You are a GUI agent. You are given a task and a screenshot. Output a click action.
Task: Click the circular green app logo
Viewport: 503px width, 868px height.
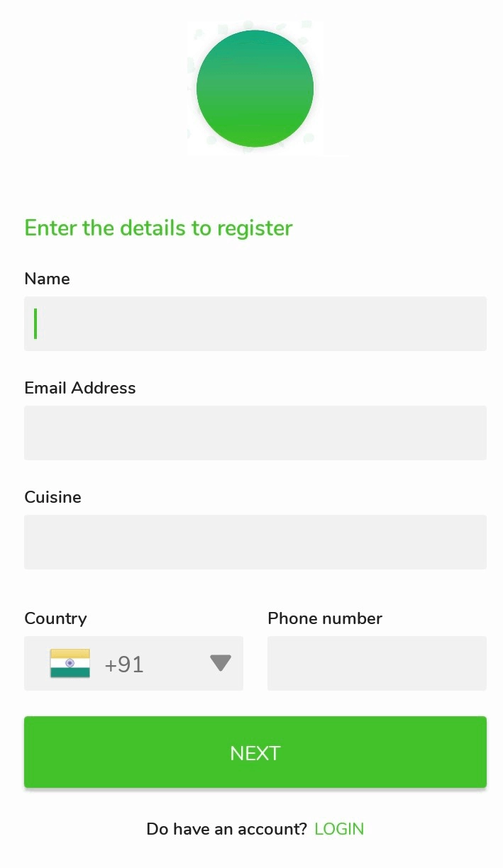[x=253, y=87]
